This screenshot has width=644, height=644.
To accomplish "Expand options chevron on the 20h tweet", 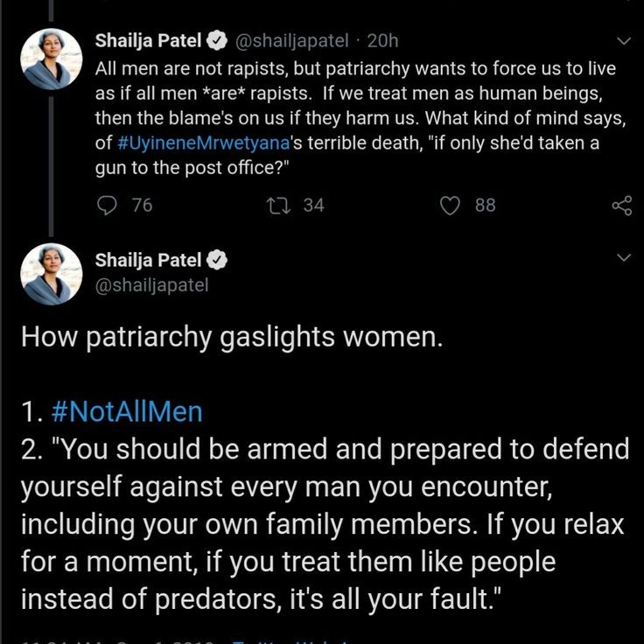I will pos(624,40).
